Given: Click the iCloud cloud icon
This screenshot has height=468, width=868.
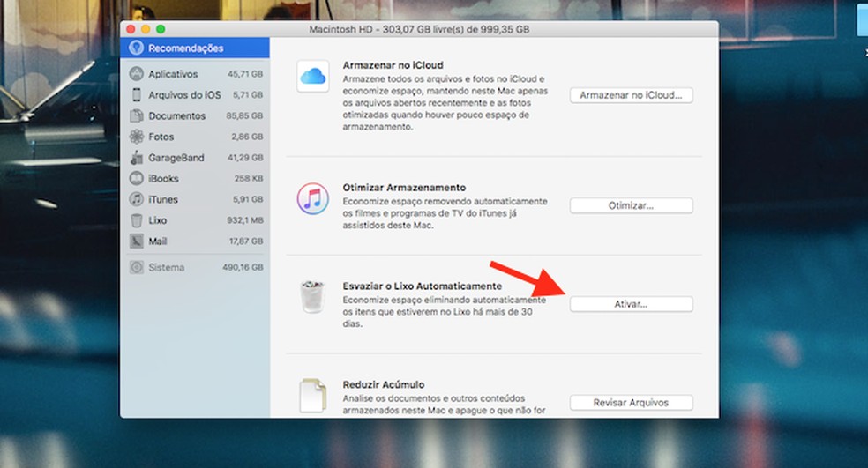Looking at the screenshot, I should click(x=313, y=77).
